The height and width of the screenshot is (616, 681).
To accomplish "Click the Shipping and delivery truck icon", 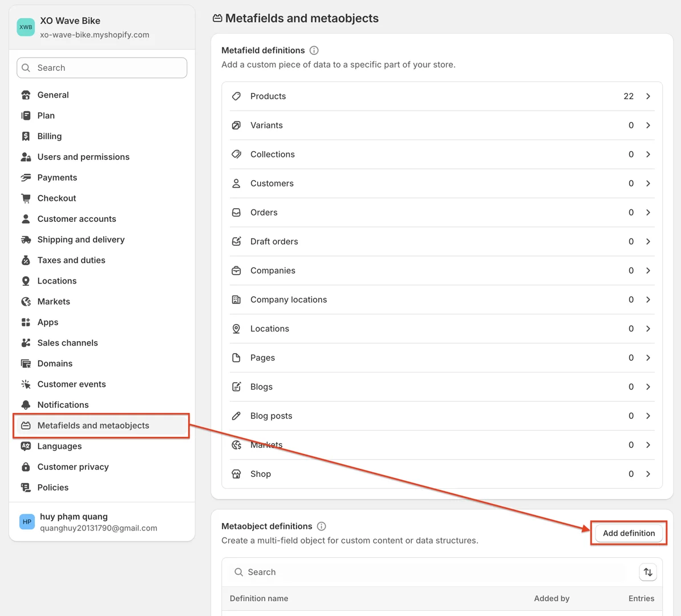I will pyautogui.click(x=26, y=240).
